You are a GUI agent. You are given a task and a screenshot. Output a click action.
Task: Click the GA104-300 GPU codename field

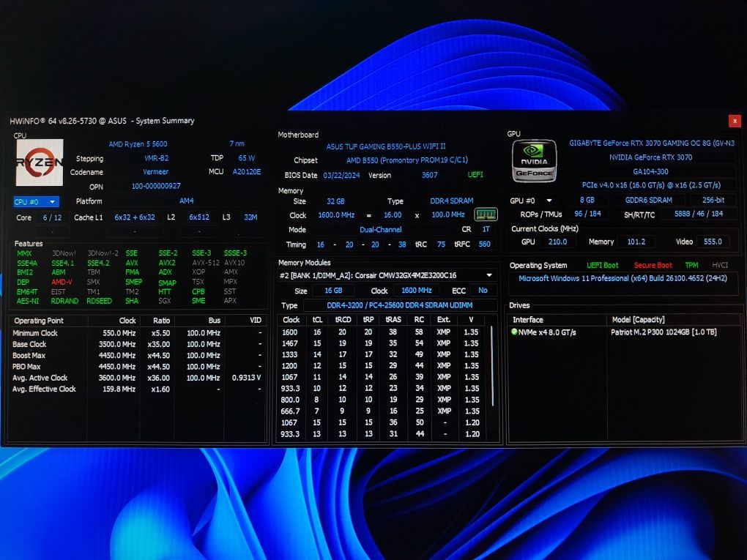[x=651, y=171]
